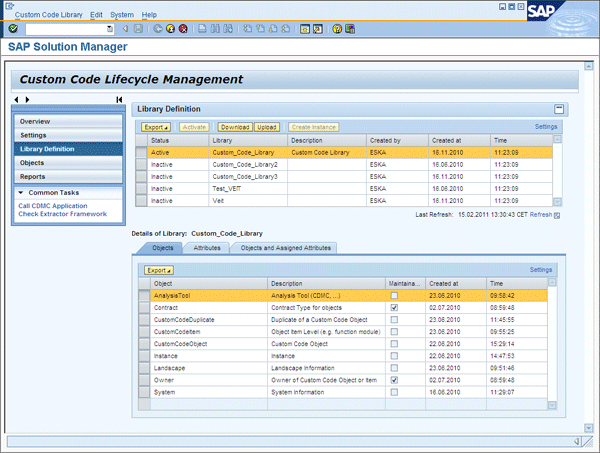Click the small icon beside the Refresh link
The width and height of the screenshot is (600, 453).
[557, 215]
